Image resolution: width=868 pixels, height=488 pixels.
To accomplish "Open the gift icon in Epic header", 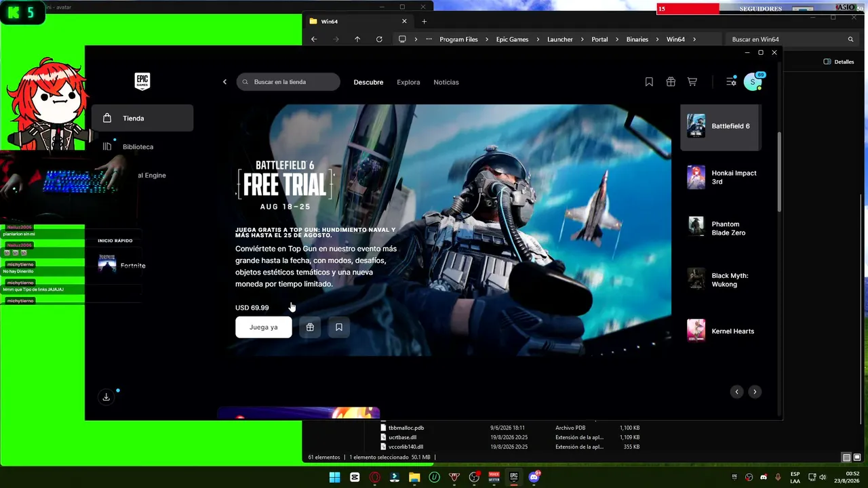I will pyautogui.click(x=671, y=82).
